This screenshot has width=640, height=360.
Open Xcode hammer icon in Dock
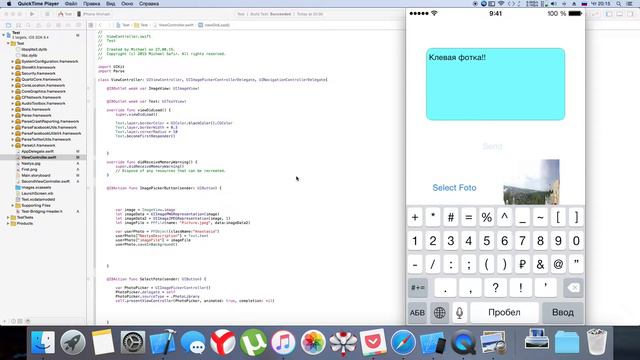coord(163,342)
